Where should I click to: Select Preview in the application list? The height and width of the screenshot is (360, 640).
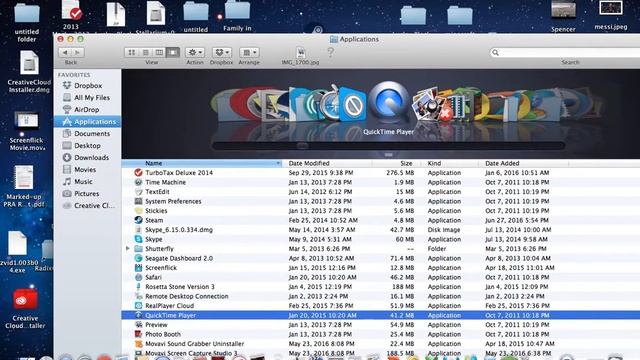point(380,325)
